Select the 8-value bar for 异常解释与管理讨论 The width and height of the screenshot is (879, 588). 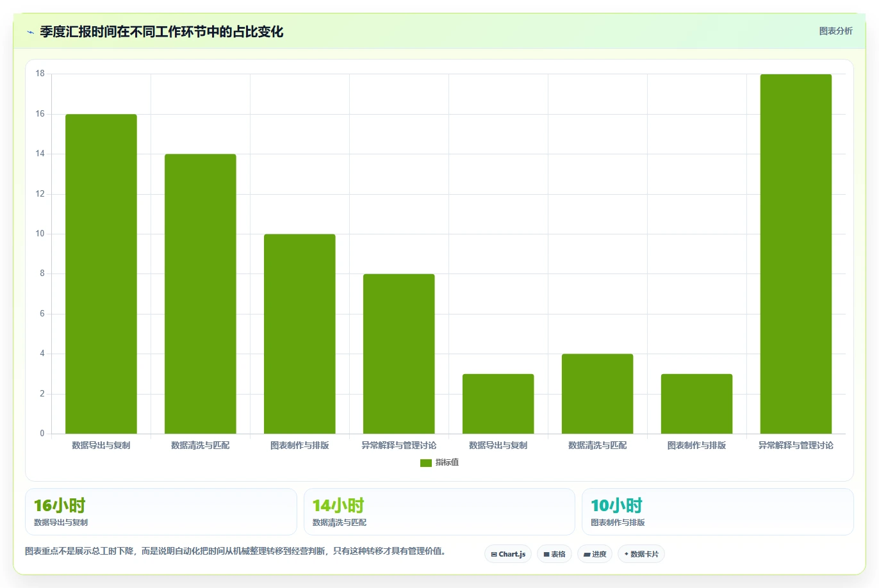coord(399,354)
